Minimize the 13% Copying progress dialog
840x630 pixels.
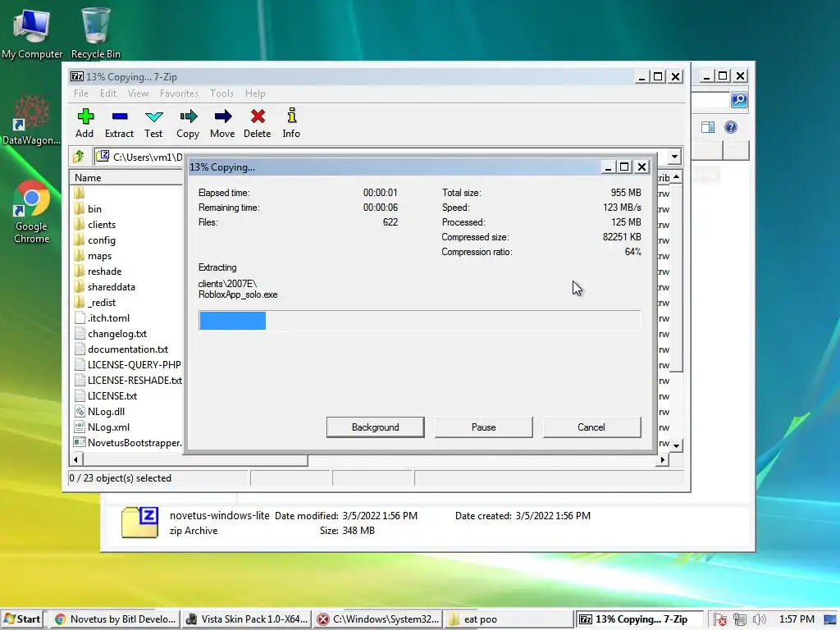pyautogui.click(x=608, y=167)
